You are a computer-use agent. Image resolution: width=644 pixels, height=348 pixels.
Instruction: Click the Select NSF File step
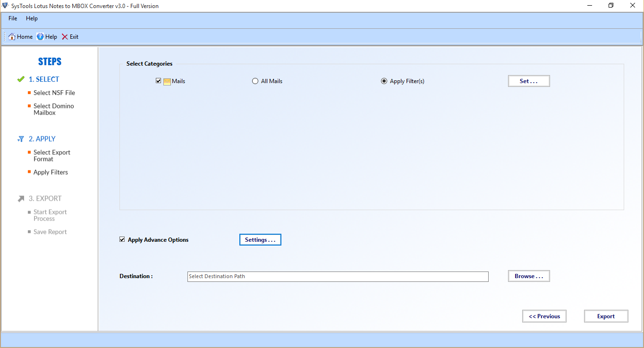pos(54,93)
